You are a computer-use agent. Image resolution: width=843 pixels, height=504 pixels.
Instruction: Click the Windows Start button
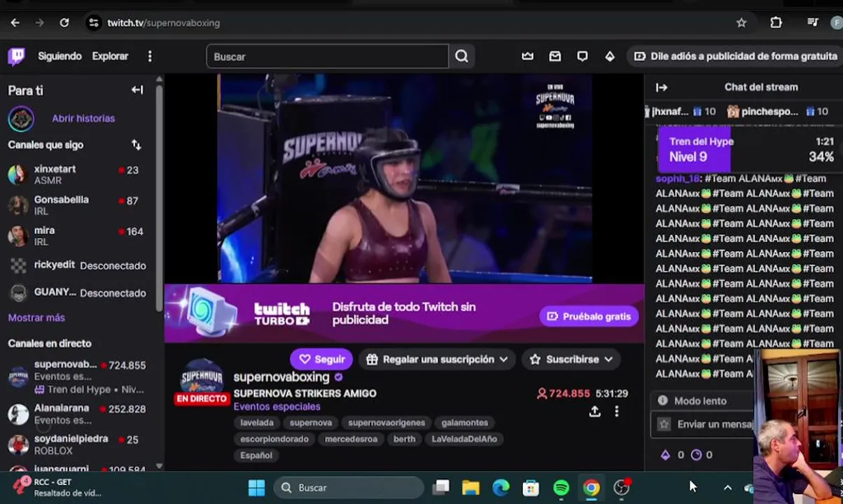257,488
